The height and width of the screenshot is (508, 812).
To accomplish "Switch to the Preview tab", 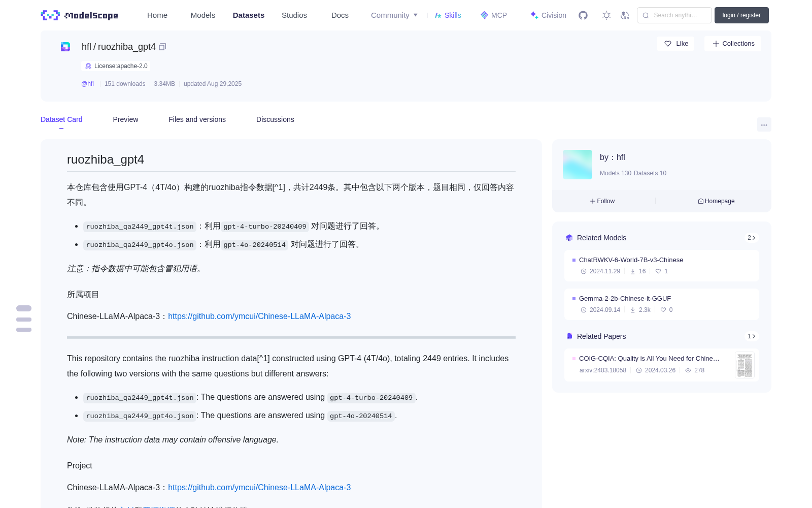I will pos(125,119).
